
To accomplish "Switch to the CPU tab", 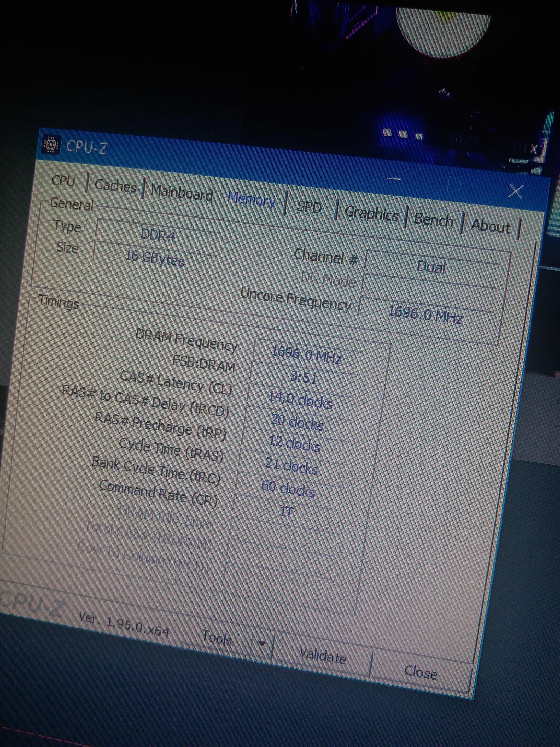I will tap(63, 181).
